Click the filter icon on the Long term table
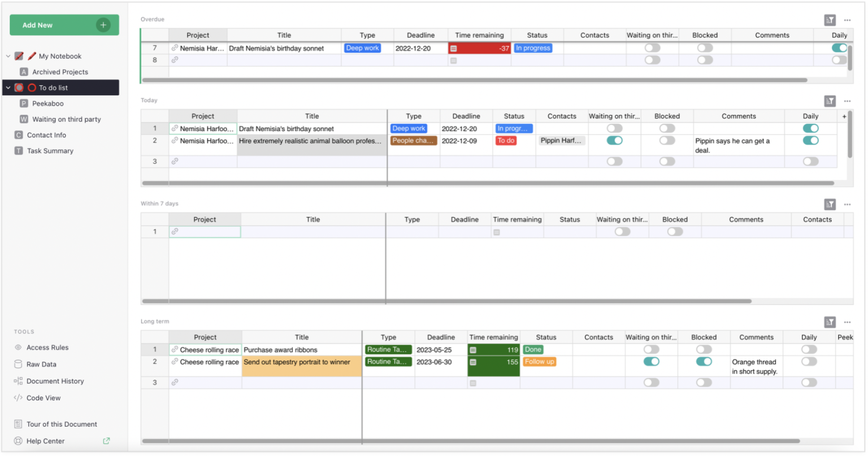 [830, 322]
